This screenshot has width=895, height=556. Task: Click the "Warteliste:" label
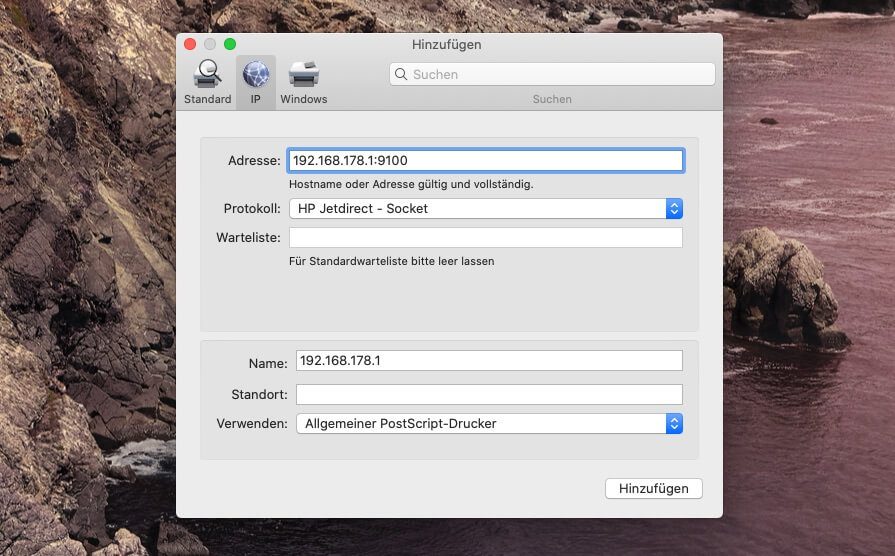pyautogui.click(x=248, y=237)
